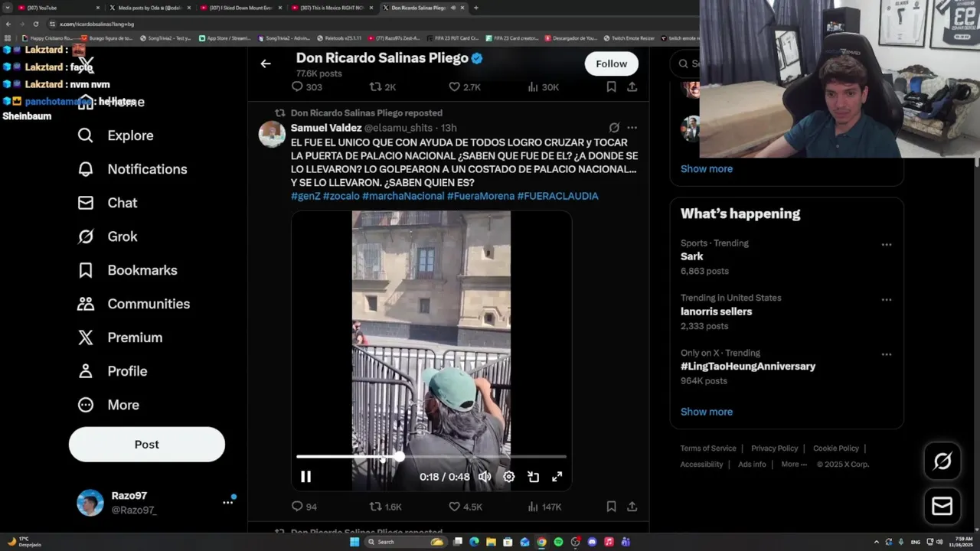980x551 pixels.
Task: Open more options for Sark trend
Action: (x=886, y=245)
